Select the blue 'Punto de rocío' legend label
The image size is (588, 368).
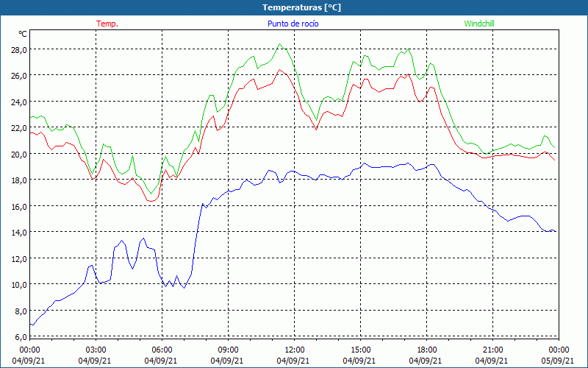pos(293,24)
